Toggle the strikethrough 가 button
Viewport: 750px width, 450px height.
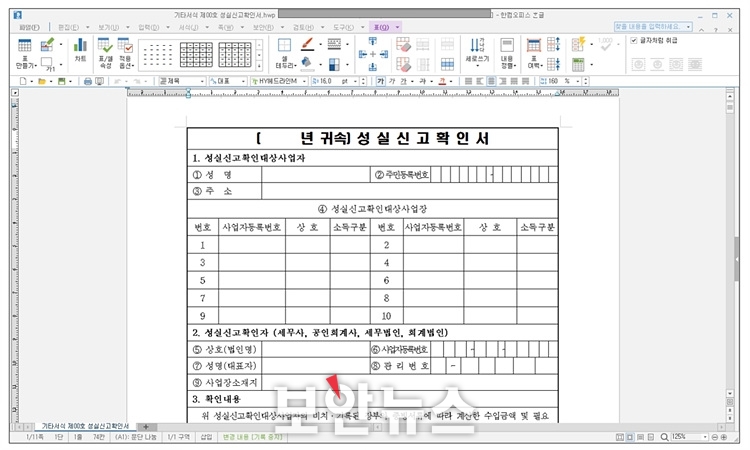tap(422, 81)
